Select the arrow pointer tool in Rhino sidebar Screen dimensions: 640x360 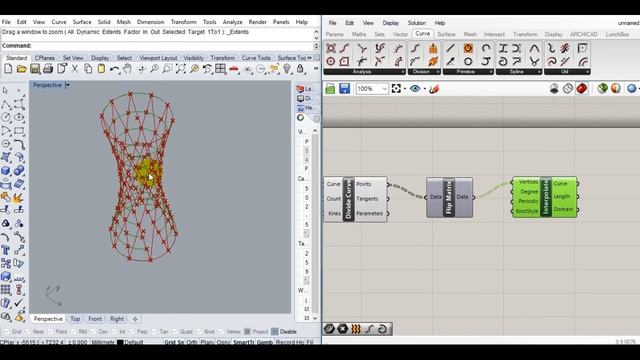click(x=6, y=90)
